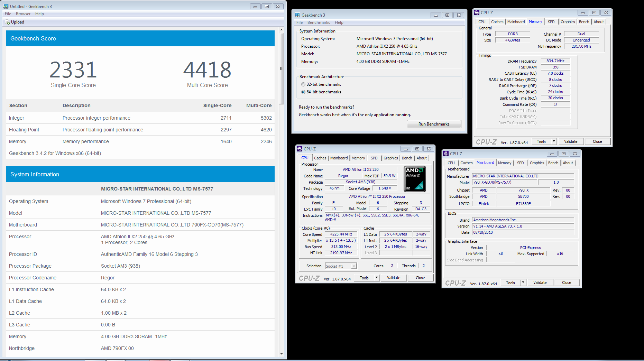
Task: Open Bench tab in CPU-Z Memory window
Action: click(x=584, y=22)
